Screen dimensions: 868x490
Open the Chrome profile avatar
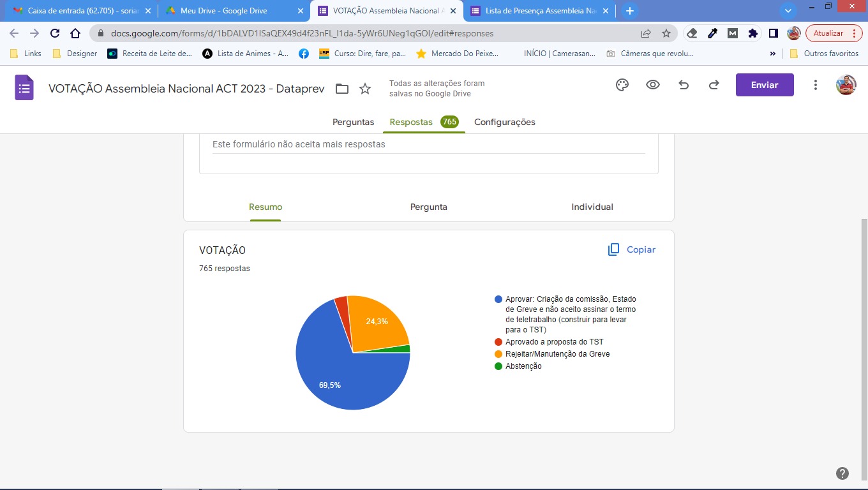coord(794,33)
